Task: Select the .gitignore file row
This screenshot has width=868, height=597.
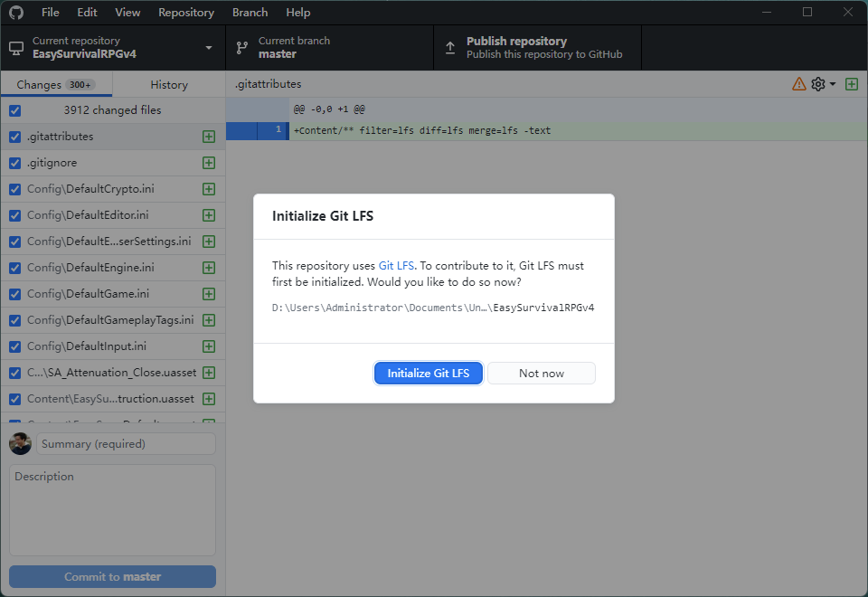Action: tap(113, 163)
